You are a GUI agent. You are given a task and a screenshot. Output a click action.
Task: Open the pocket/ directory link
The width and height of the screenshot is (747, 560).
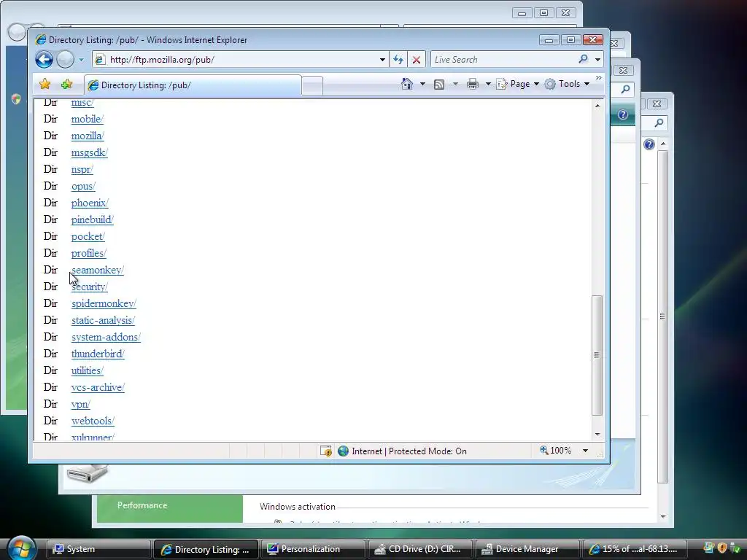(88, 236)
